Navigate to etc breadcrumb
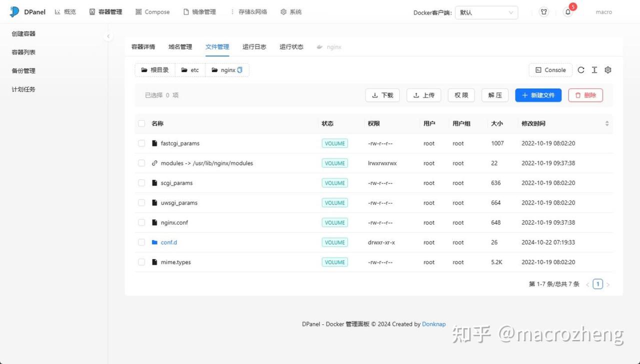 [x=190, y=70]
